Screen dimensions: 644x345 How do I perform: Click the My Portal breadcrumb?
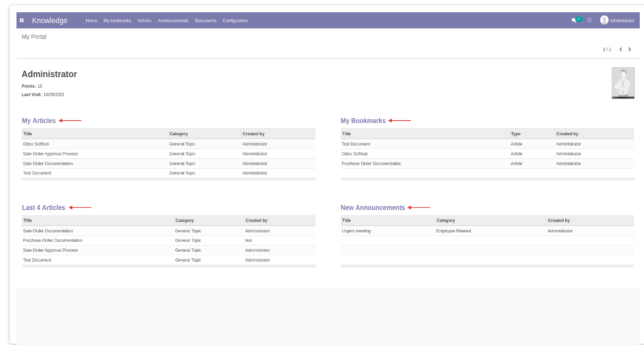click(34, 37)
